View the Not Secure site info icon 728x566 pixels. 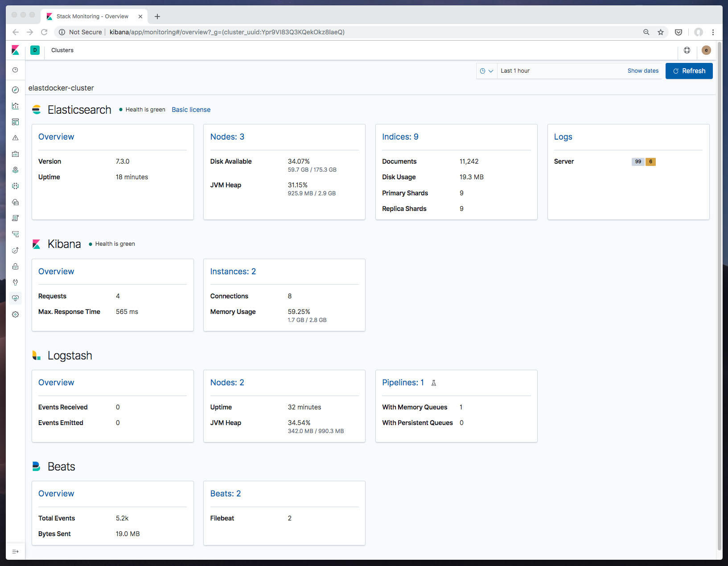62,32
